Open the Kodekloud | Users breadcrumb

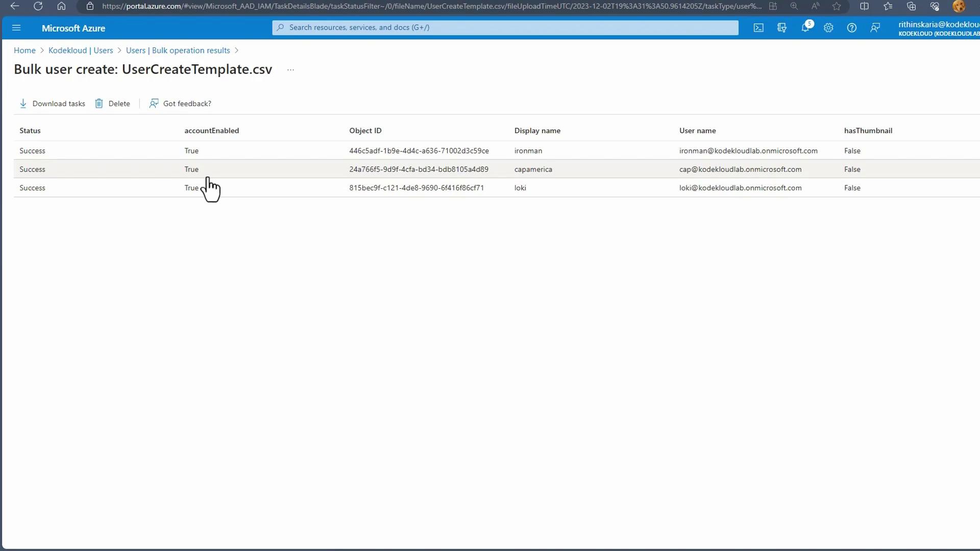[81, 51]
